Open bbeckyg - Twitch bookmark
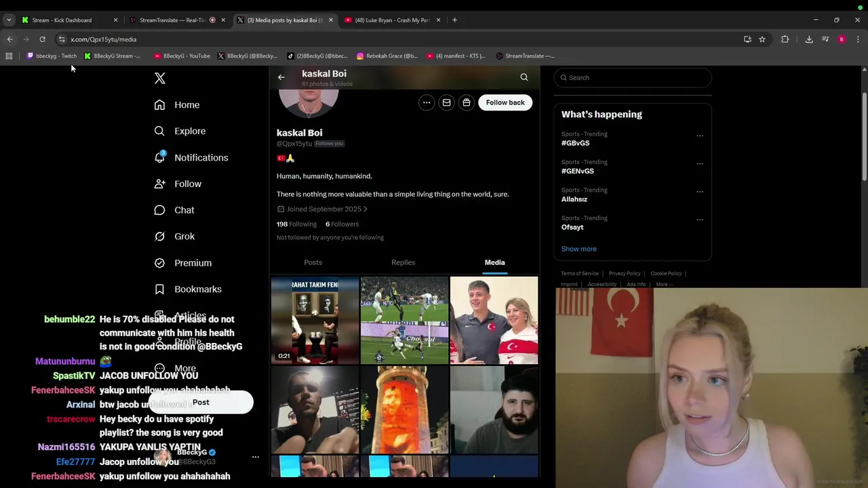Viewport: 868px width, 488px height. click(52, 56)
